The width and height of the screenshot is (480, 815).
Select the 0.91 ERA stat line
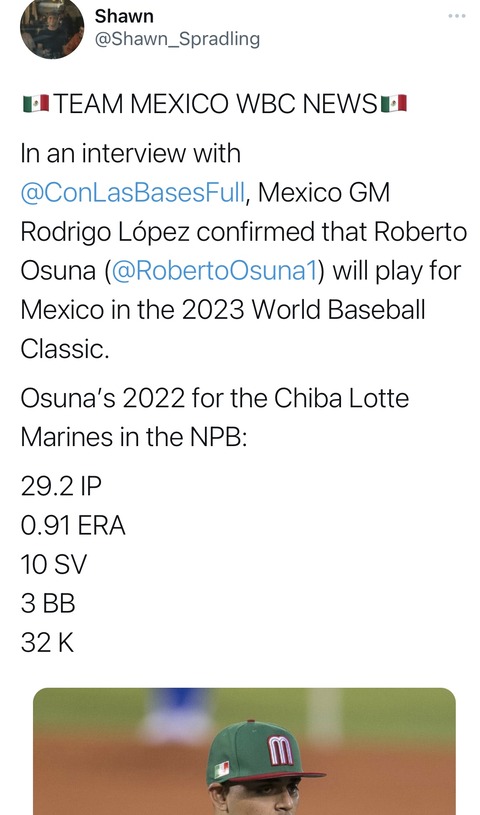73,525
